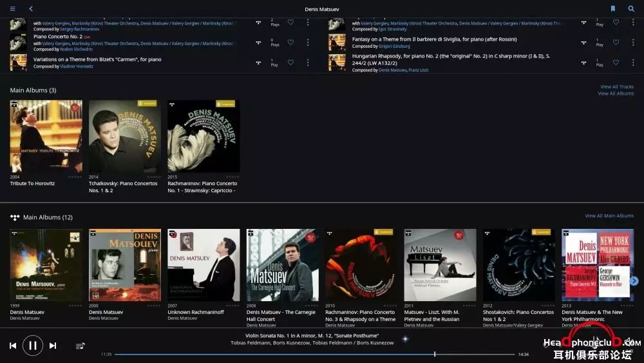Image resolution: width=644 pixels, height=363 pixels.
Task: Open Tribute To Horowitz album cover
Action: pyautogui.click(x=46, y=136)
